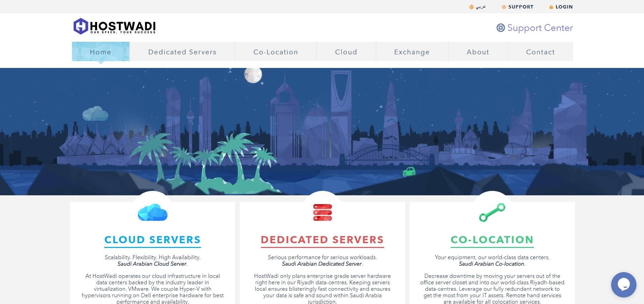Screen dimensions: 644x304
Task: Select the Cloud menu item
Action: (x=346, y=52)
